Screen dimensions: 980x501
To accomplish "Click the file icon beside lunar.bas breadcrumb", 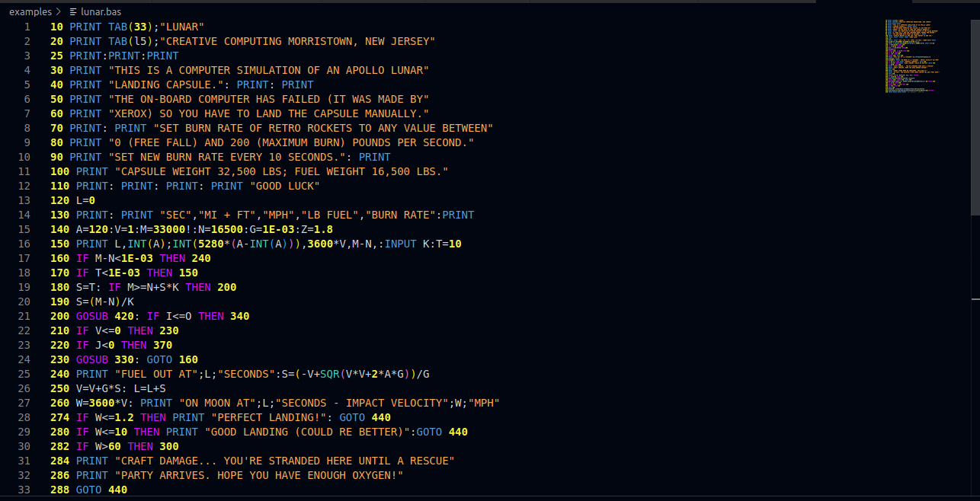I will 73,12.
